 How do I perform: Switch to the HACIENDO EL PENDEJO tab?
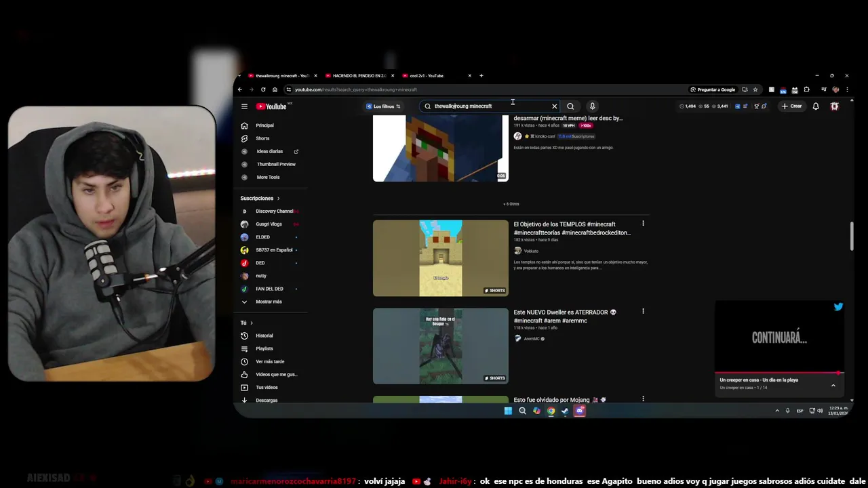(358, 76)
